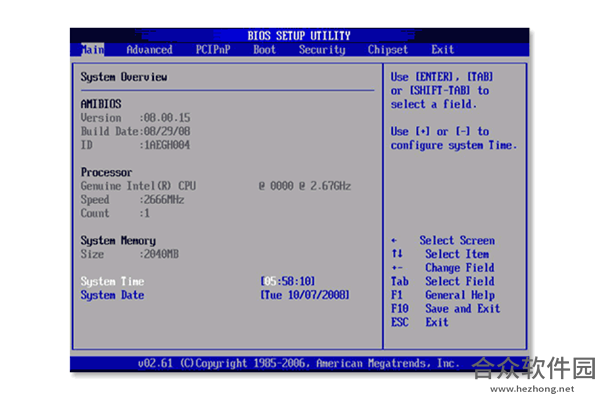Click the Processor heading
The width and height of the screenshot is (600, 399).
106,173
